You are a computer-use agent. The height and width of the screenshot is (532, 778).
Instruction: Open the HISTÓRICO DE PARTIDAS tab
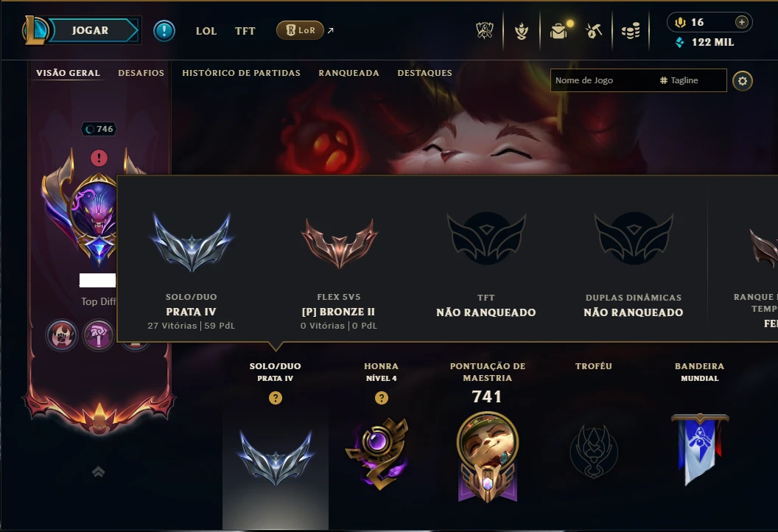coord(241,73)
